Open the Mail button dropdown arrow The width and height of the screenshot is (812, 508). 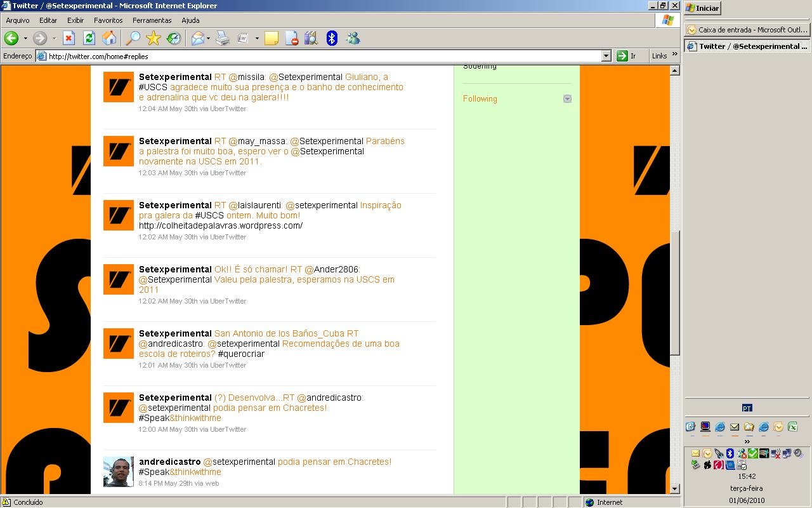[x=208, y=39]
